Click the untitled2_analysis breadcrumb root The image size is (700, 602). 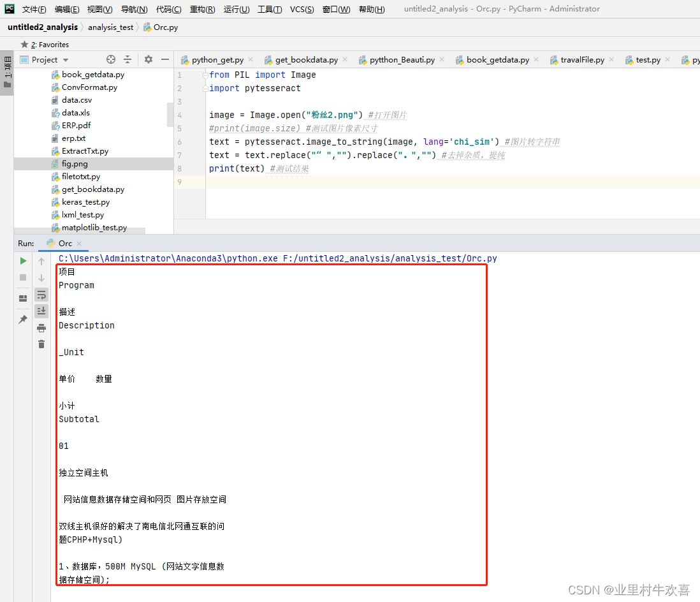tap(42, 27)
